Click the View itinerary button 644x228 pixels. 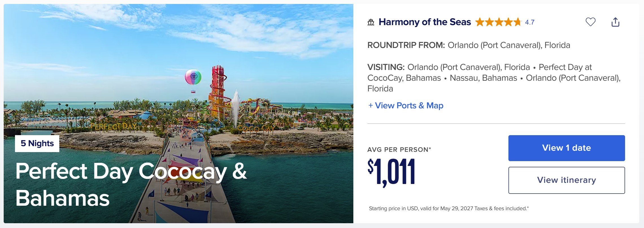[567, 180]
